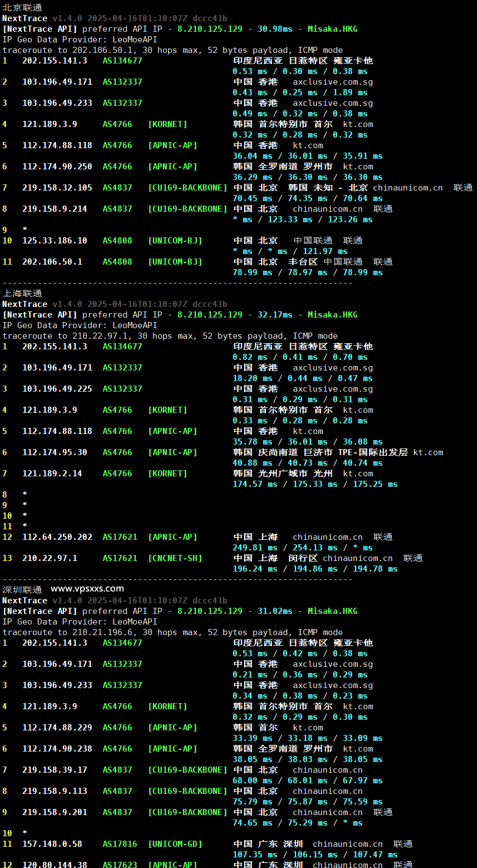
Task: Click the 深圳联通 section header
Action: coord(22,590)
